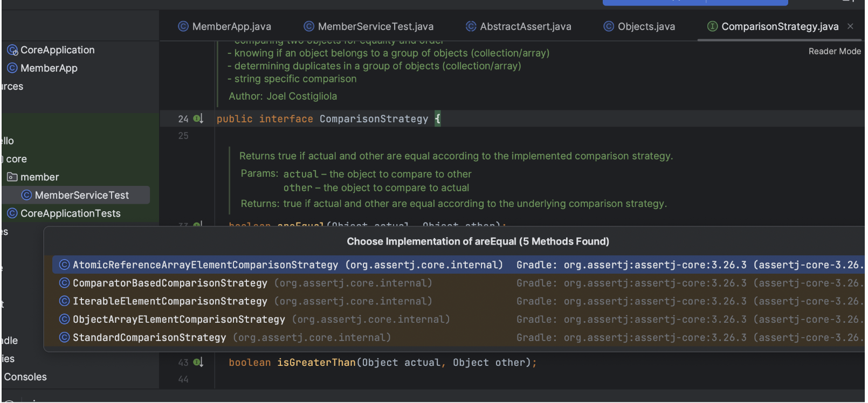
Task: Close the ComparisonStrategy.java tab
Action: click(850, 26)
